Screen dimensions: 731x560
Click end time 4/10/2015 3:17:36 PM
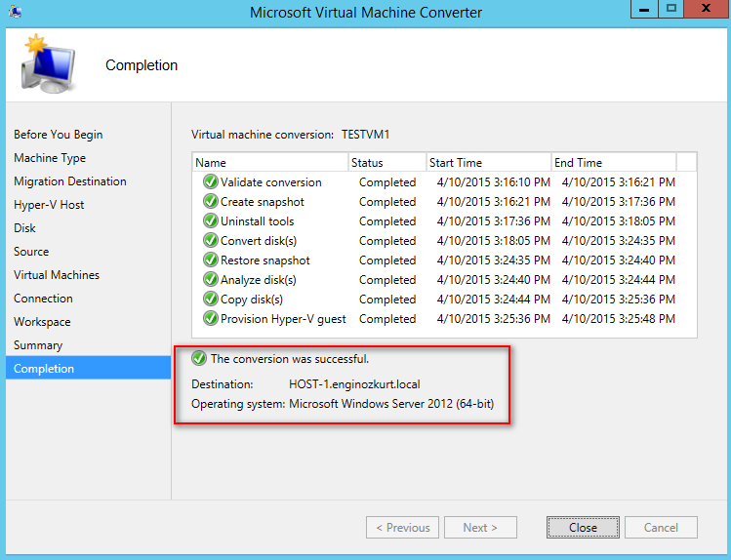point(618,202)
